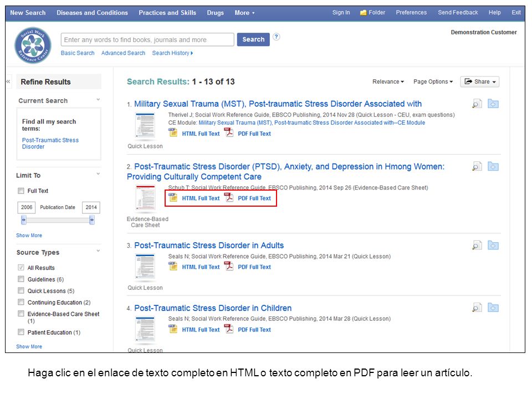The width and height of the screenshot is (532, 399).
Task: Switch to Basic Search
Action: coord(78,53)
